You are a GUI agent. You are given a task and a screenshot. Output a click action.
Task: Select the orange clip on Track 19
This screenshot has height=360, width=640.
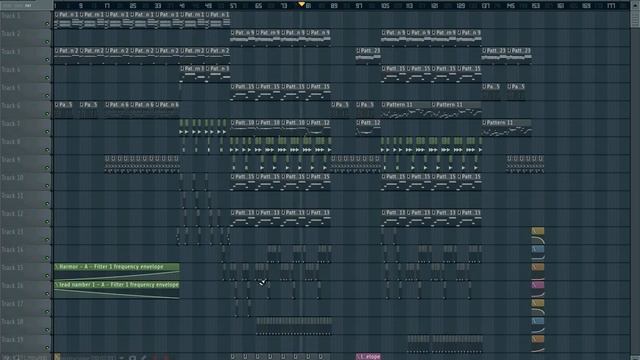pos(538,343)
